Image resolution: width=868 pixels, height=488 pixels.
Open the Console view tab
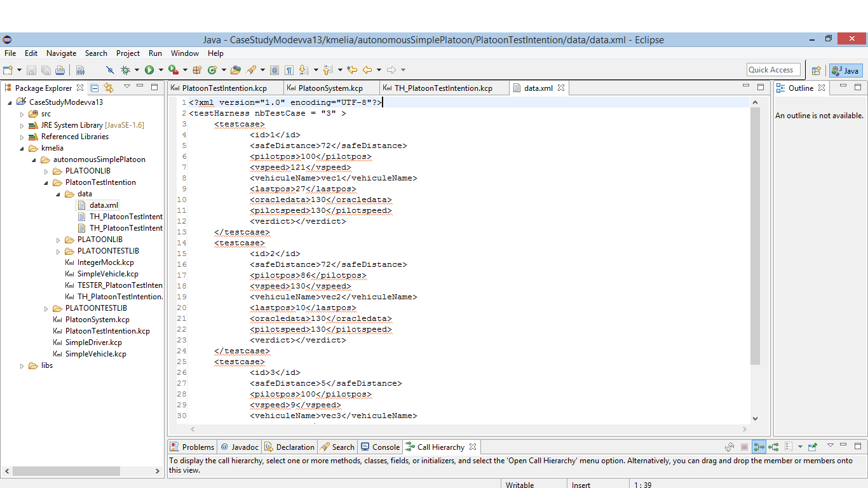[380, 447]
